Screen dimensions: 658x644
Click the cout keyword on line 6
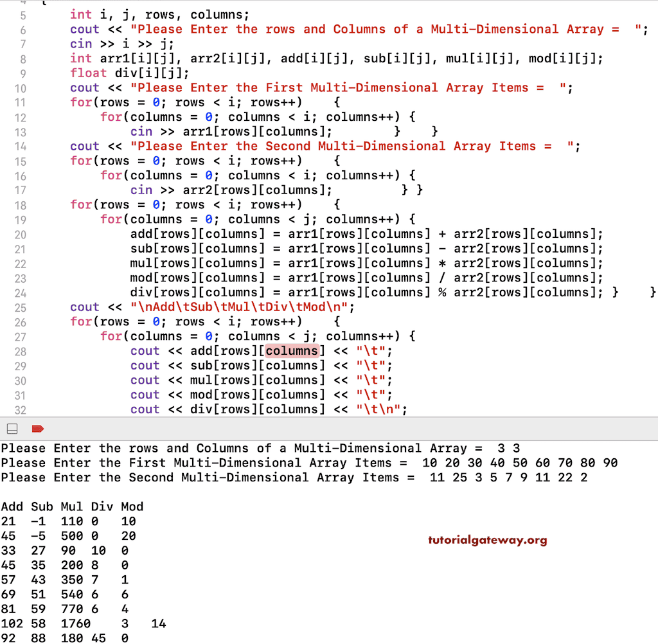84,29
